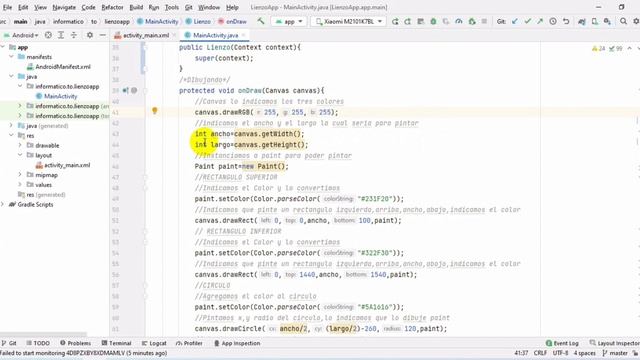The image size is (640, 360).
Task: Click Lienzo breadcrumb in navigation bar
Action: pos(198,21)
